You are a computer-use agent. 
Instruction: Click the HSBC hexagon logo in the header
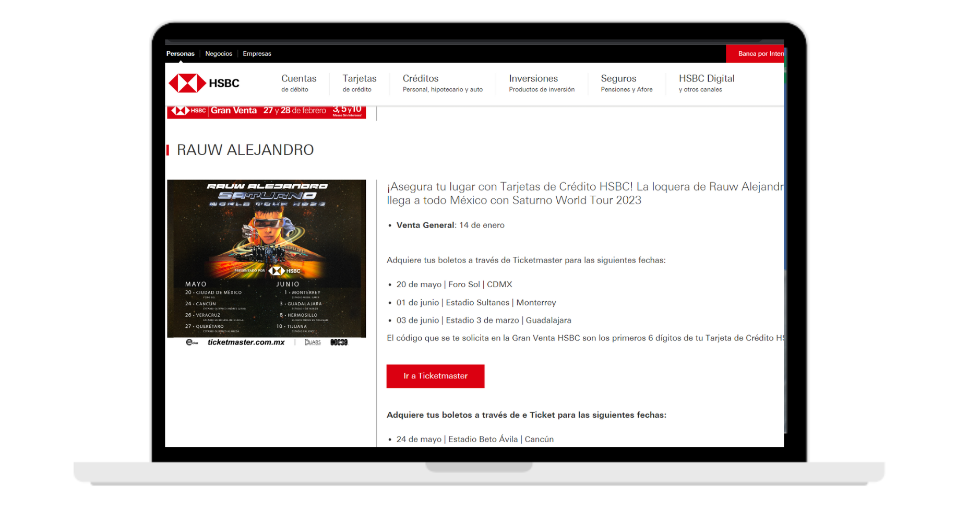coord(186,82)
